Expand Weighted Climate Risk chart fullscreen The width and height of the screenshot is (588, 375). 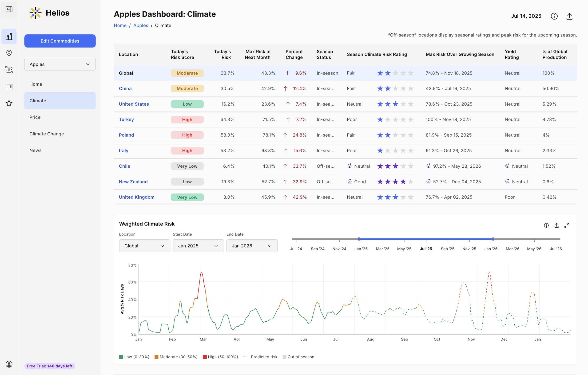567,225
